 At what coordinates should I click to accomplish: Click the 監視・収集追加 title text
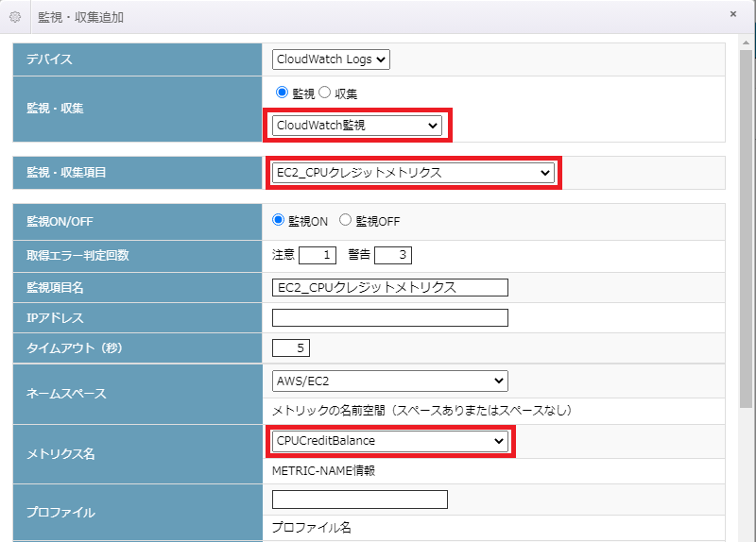click(x=81, y=17)
